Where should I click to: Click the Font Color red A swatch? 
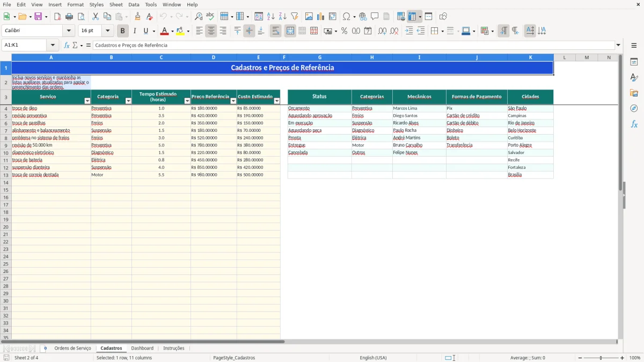(x=165, y=31)
